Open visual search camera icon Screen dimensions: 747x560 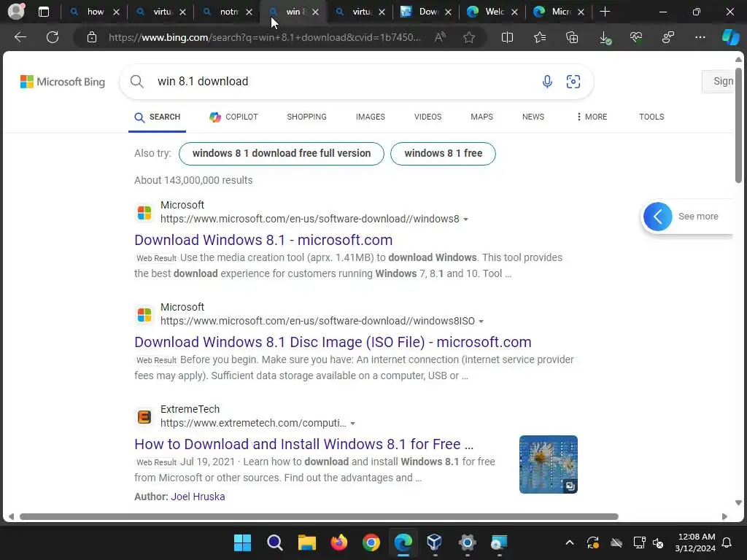pyautogui.click(x=573, y=82)
